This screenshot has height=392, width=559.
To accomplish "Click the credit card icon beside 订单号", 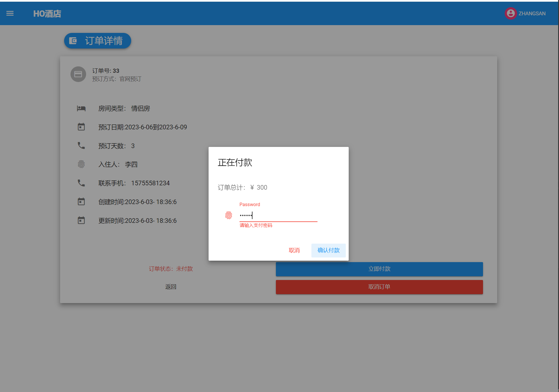I will point(78,74).
